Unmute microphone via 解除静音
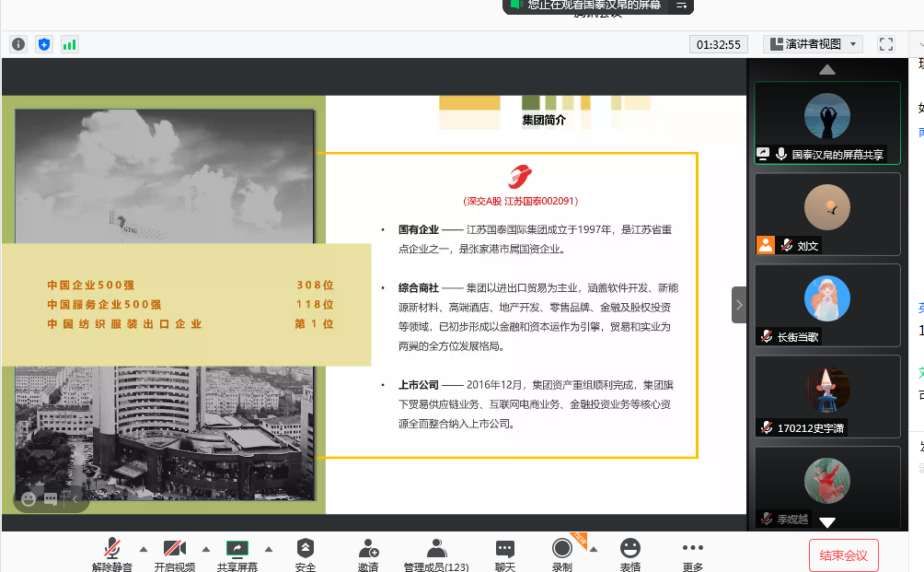Image resolution: width=924 pixels, height=572 pixels. (112, 554)
